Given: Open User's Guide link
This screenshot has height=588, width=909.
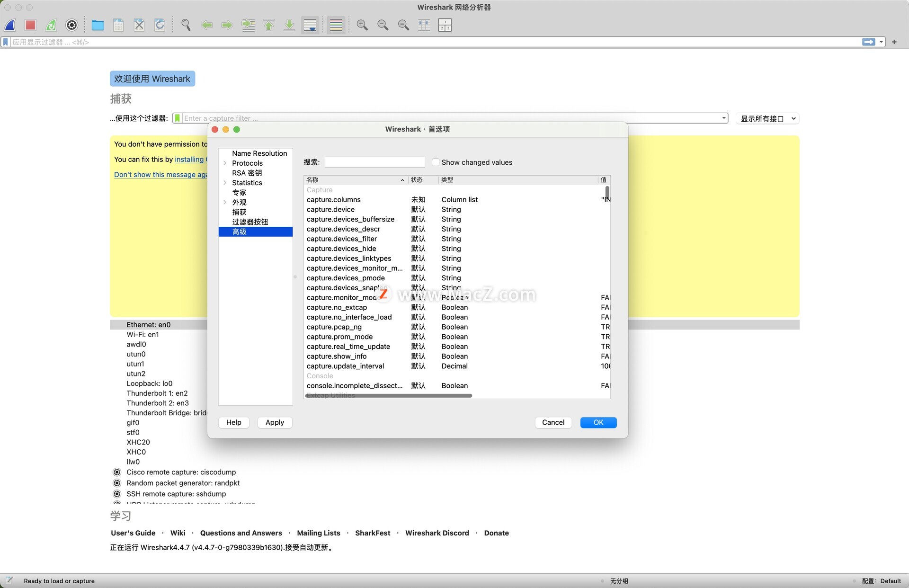Looking at the screenshot, I should tap(133, 533).
